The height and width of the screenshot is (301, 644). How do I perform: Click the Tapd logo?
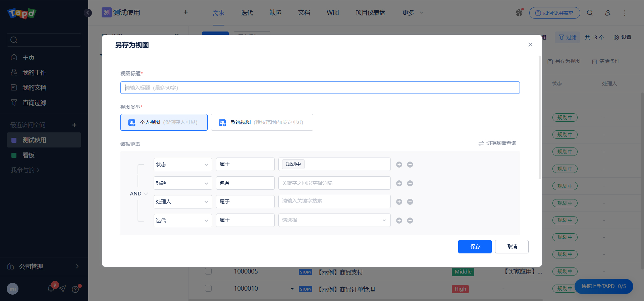click(x=22, y=13)
